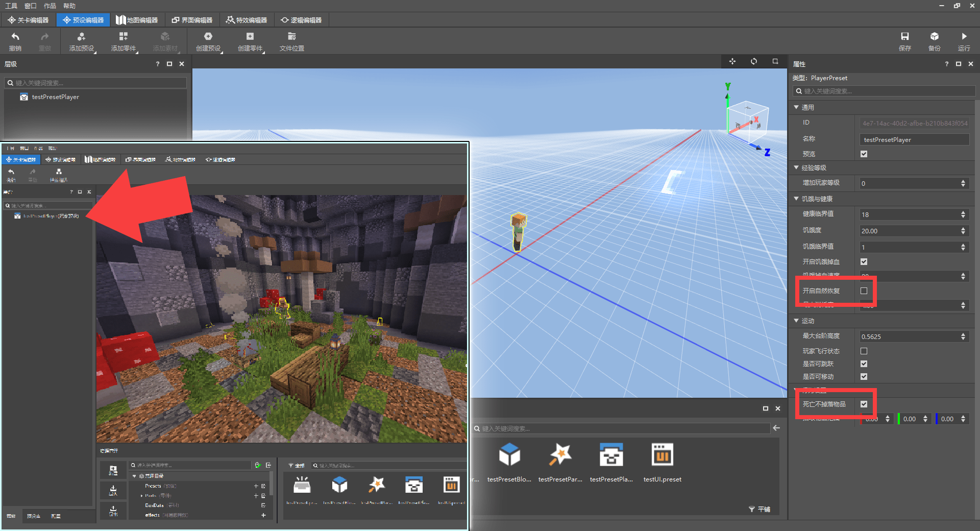Screen dimensions: 980x531
Task: Select the rotate gizmo tool in viewport header
Action: (754, 61)
